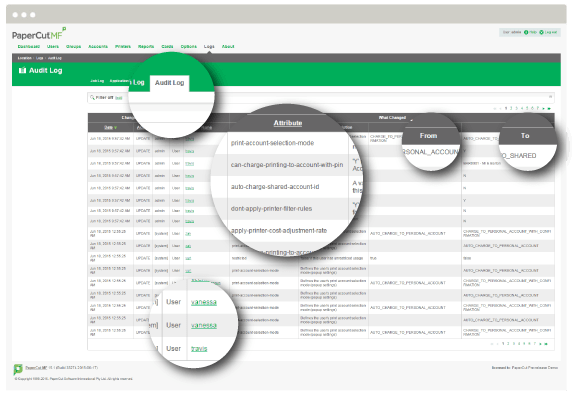572x400 pixels.
Task: Open the About page
Action: tap(228, 47)
